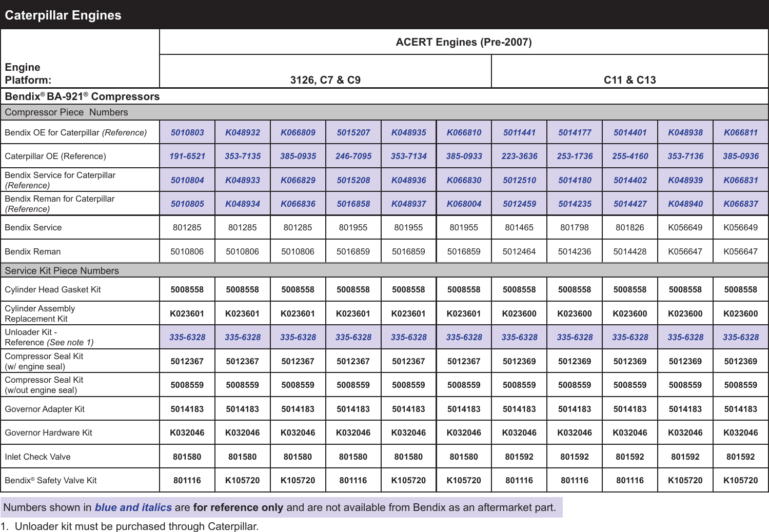Image resolution: width=769 pixels, height=532 pixels.
Task: Click Bendix Reman number 5012464
Action: coord(520,251)
